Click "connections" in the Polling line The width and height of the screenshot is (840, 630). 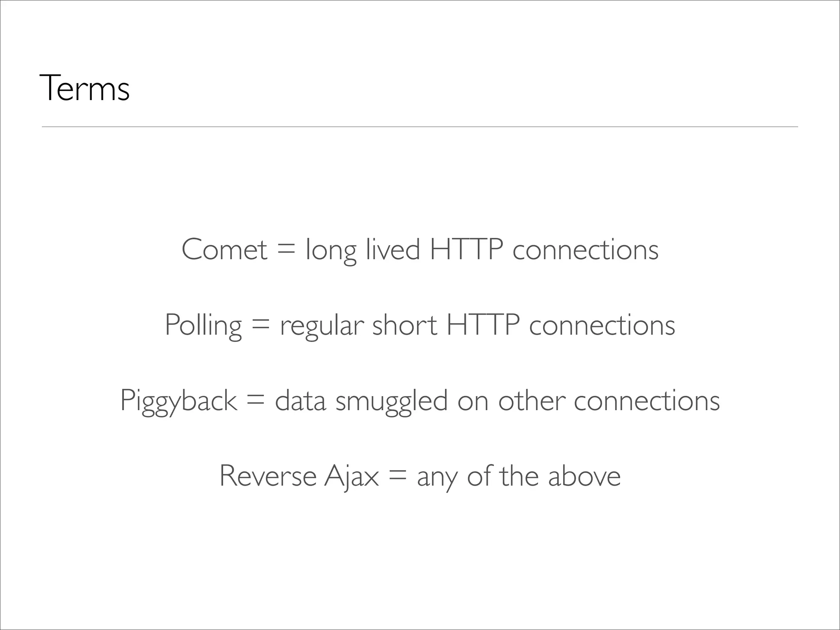(x=602, y=325)
